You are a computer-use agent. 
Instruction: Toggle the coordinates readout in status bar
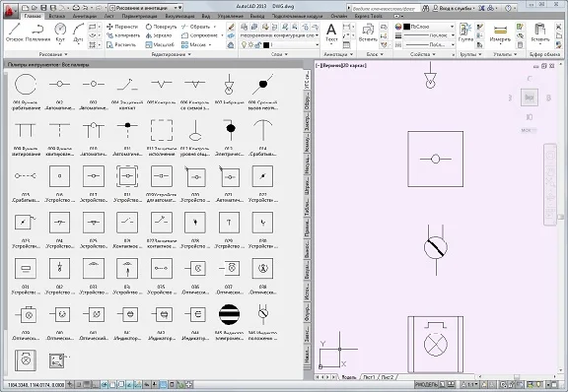point(35,385)
